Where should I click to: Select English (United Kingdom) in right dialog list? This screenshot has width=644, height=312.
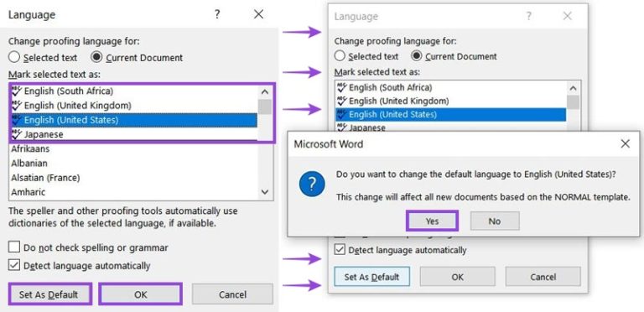(450, 101)
